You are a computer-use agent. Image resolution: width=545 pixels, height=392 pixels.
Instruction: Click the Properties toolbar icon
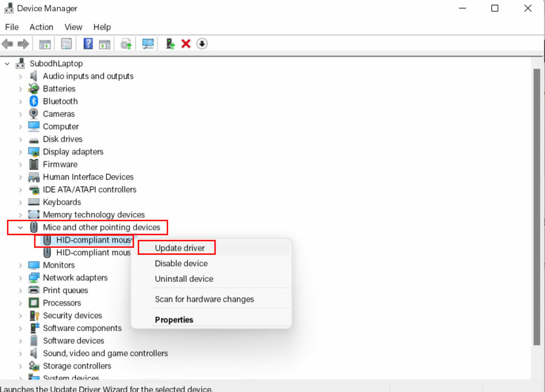coord(66,44)
